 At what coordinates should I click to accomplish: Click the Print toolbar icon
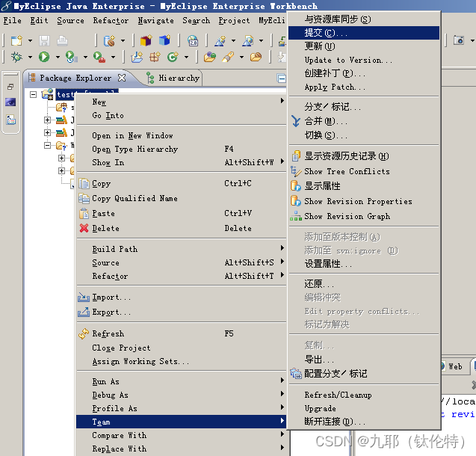(x=62, y=40)
